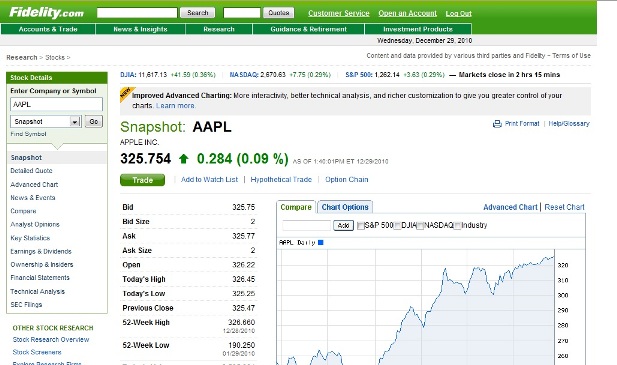
Task: Click the green up arrow price indicator
Action: [x=183, y=159]
